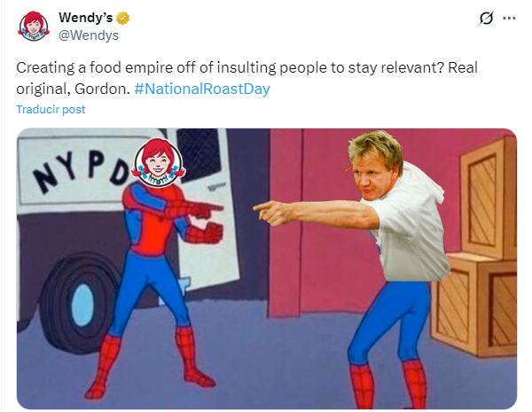The height and width of the screenshot is (412, 532).
Task: Click the gold verified badge
Action: (123, 18)
